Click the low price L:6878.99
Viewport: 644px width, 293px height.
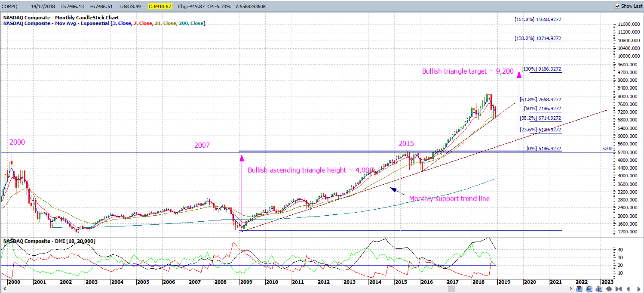(x=130, y=7)
